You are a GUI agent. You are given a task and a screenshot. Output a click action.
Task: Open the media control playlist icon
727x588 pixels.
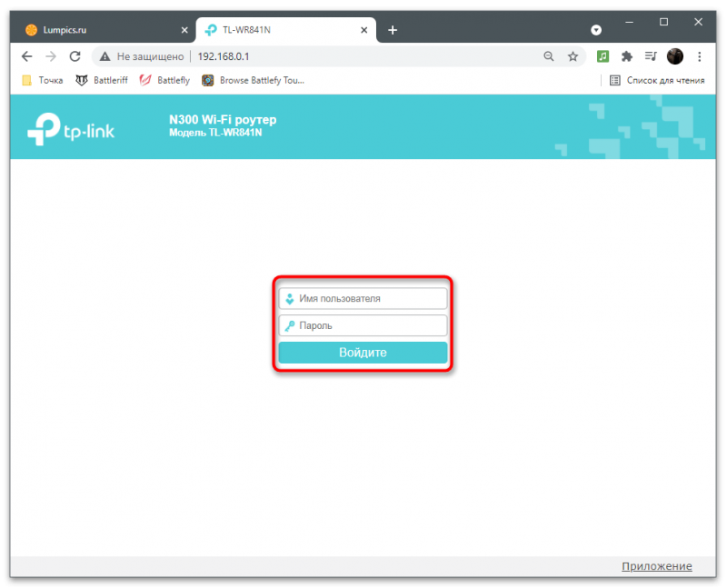point(651,56)
